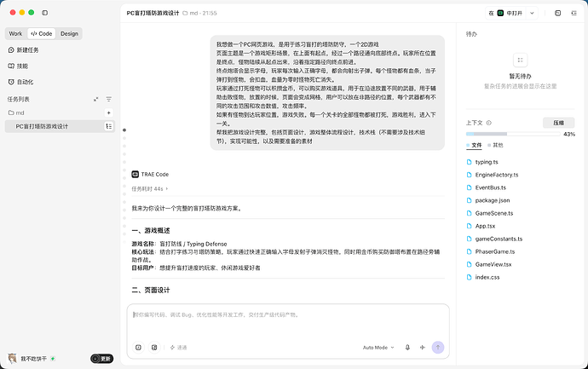Open the gameConstants.ts file
This screenshot has width=588, height=369.
[x=499, y=239]
